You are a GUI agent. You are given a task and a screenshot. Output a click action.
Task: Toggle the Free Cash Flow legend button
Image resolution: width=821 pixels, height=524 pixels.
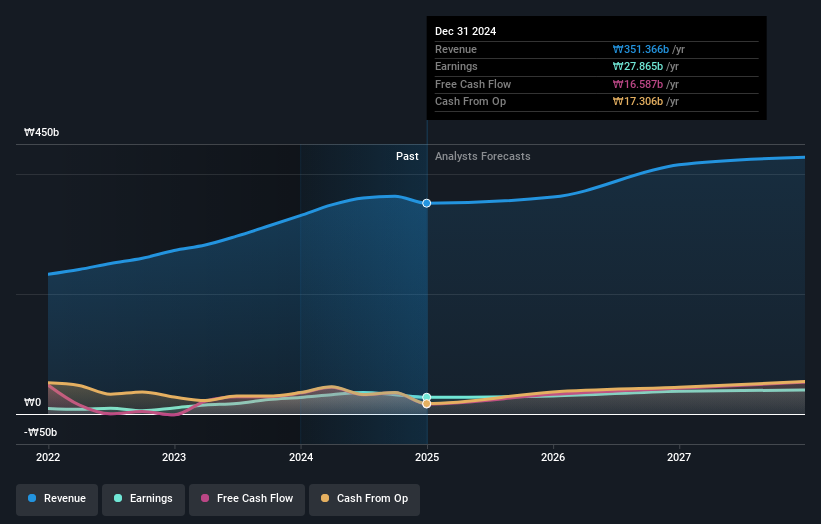[x=247, y=499]
